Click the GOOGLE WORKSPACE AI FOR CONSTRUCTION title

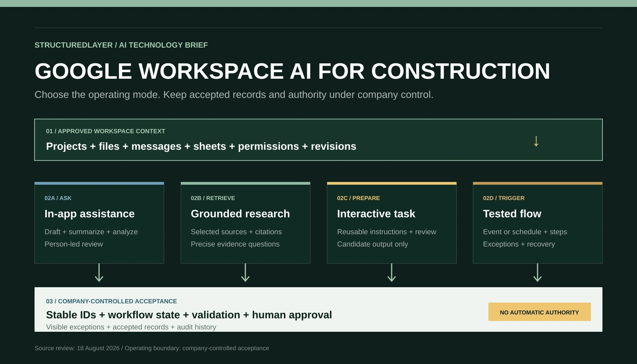(x=292, y=71)
